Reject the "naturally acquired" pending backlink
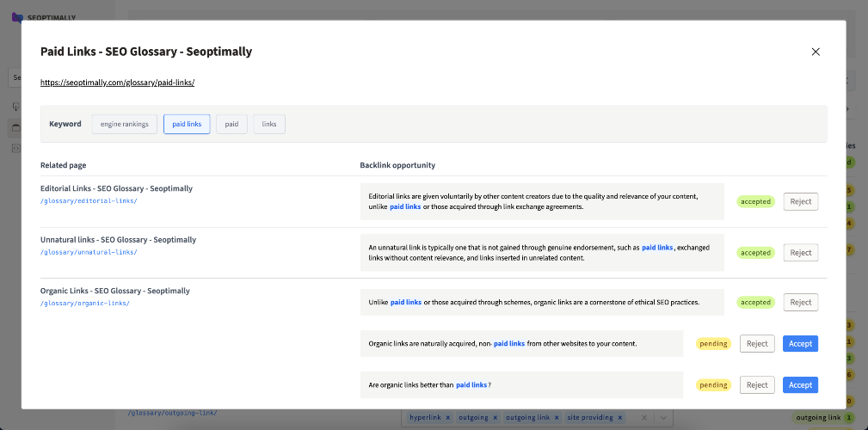868x430 pixels. coord(757,344)
